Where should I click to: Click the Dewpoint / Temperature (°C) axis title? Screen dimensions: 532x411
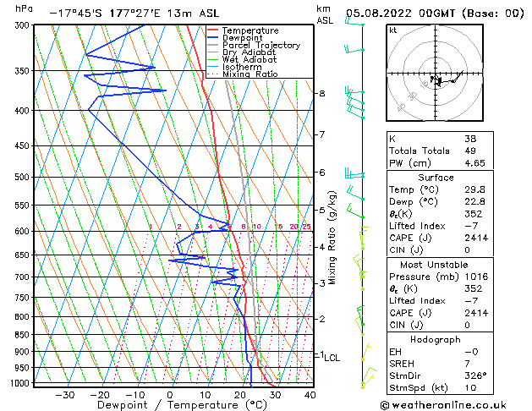pyautogui.click(x=182, y=405)
